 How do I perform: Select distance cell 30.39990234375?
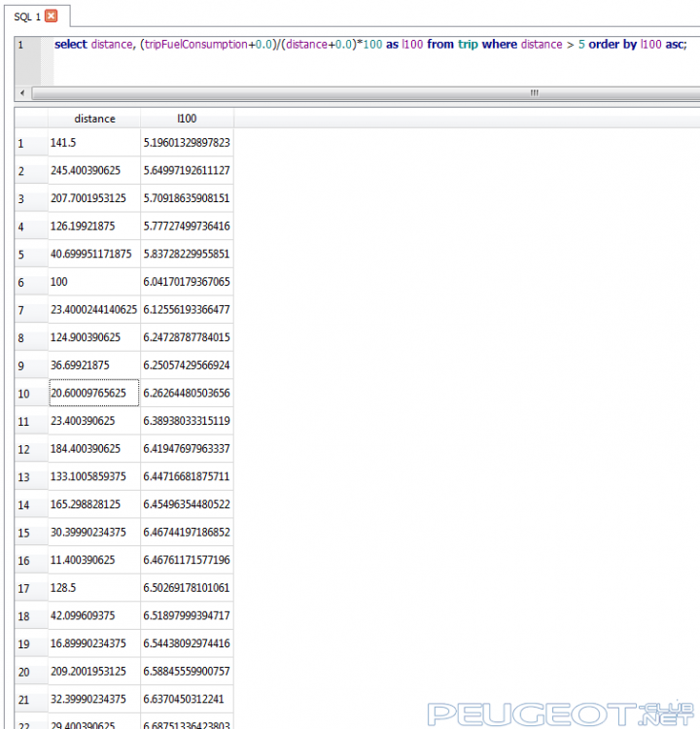pyautogui.click(x=94, y=533)
